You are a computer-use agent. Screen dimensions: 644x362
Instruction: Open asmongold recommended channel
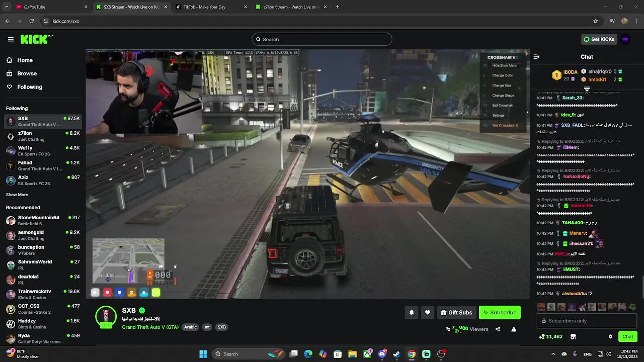[x=43, y=235]
